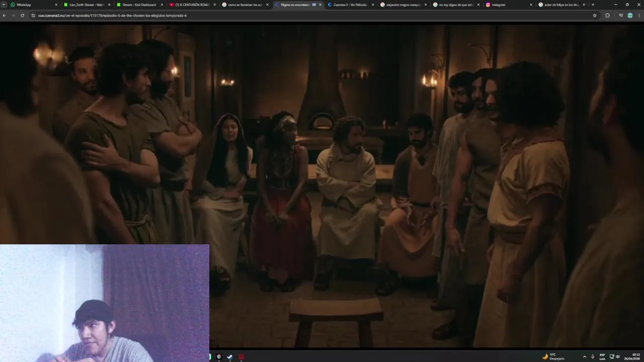Close the alejandro magno conquistas tab
Image resolution: width=644 pixels, height=362 pixels.
coord(426,5)
